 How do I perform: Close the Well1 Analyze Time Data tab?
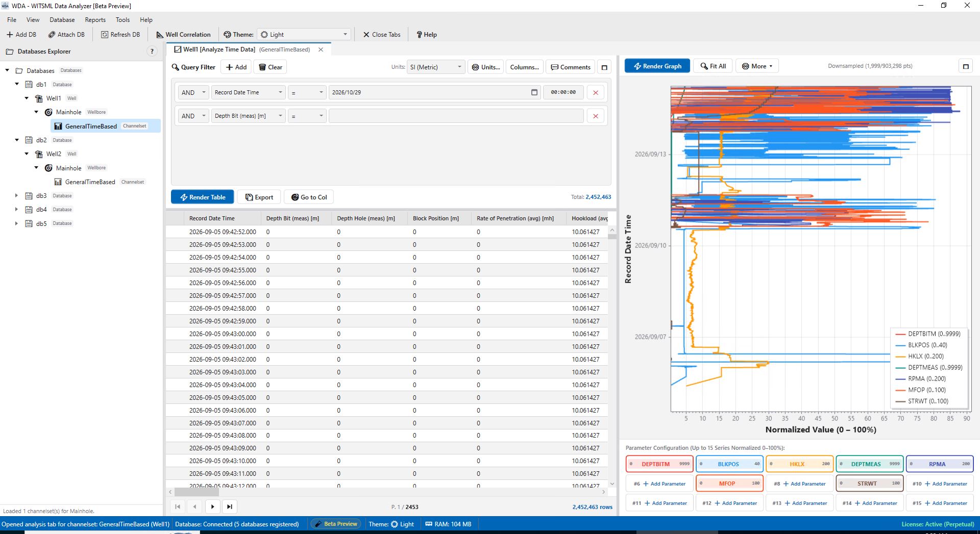[321, 49]
